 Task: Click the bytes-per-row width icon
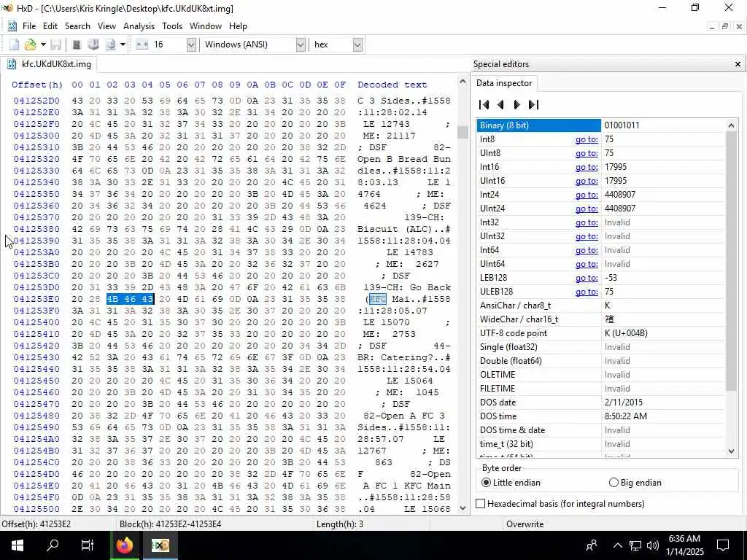pos(142,44)
